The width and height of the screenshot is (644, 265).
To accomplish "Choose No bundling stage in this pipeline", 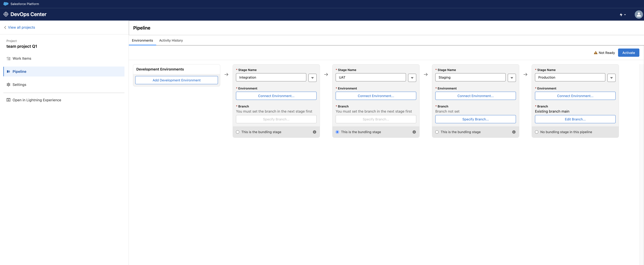I will [536, 132].
